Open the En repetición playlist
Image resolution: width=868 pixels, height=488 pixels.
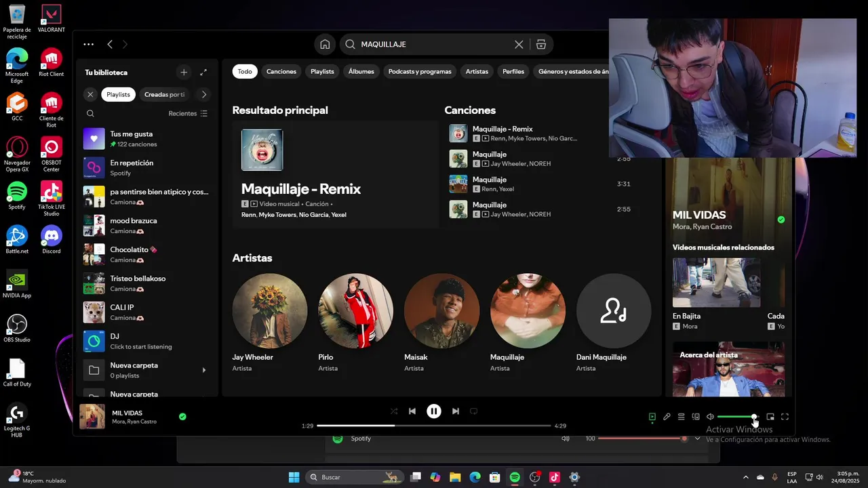coord(147,167)
